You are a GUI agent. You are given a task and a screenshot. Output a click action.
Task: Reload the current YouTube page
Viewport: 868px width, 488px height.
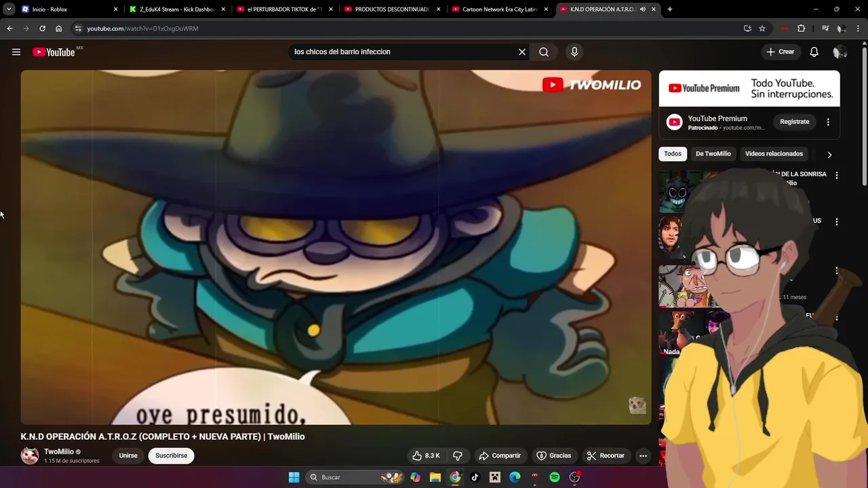coord(42,28)
